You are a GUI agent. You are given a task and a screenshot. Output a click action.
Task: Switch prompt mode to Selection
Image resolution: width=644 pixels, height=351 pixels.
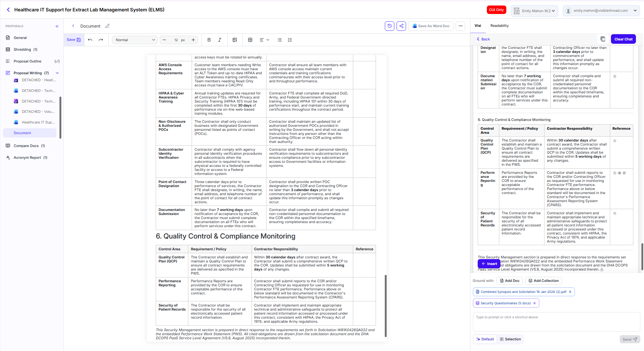510,339
